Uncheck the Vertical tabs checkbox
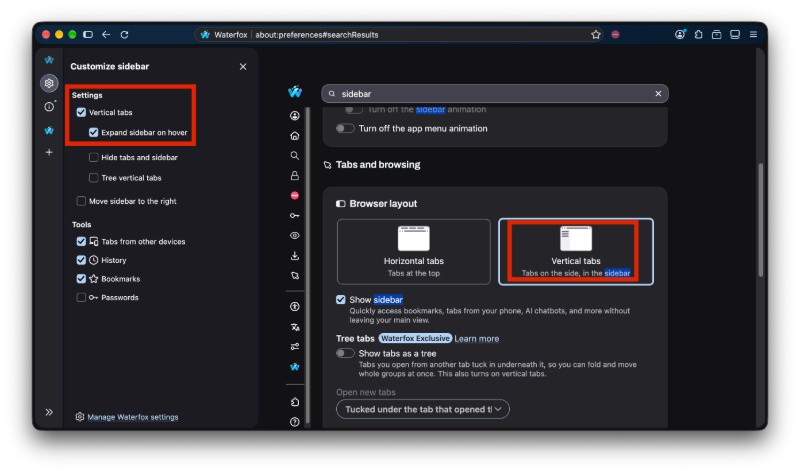800x473 pixels. (81, 112)
